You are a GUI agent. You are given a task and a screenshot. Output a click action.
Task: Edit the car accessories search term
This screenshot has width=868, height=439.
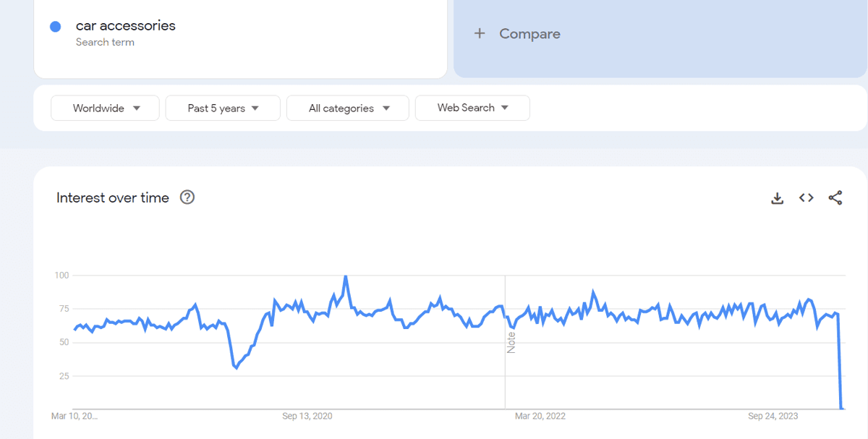126,26
